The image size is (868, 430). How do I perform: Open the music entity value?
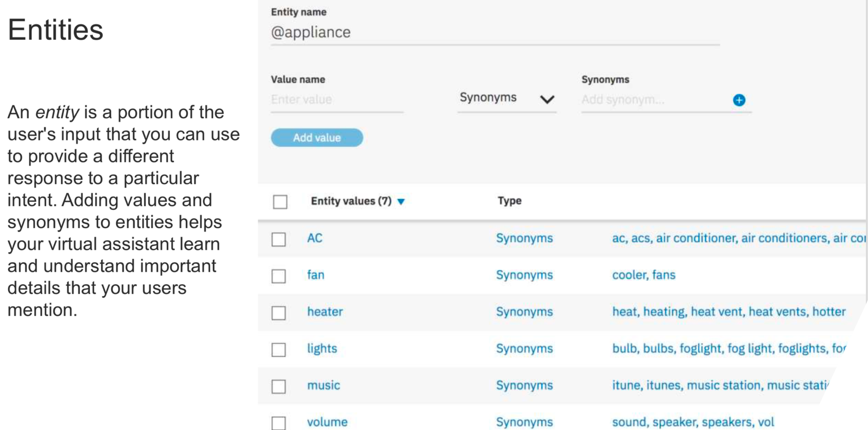tap(323, 385)
